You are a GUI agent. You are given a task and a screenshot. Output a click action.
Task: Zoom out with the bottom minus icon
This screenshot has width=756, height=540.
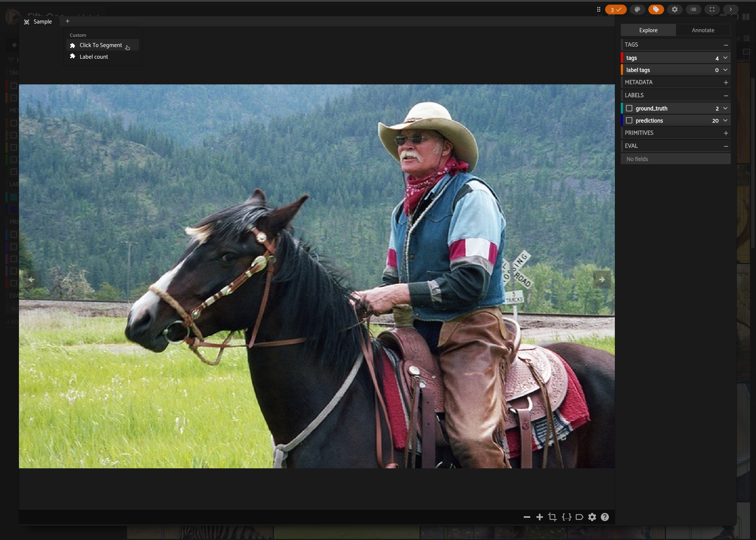527,517
